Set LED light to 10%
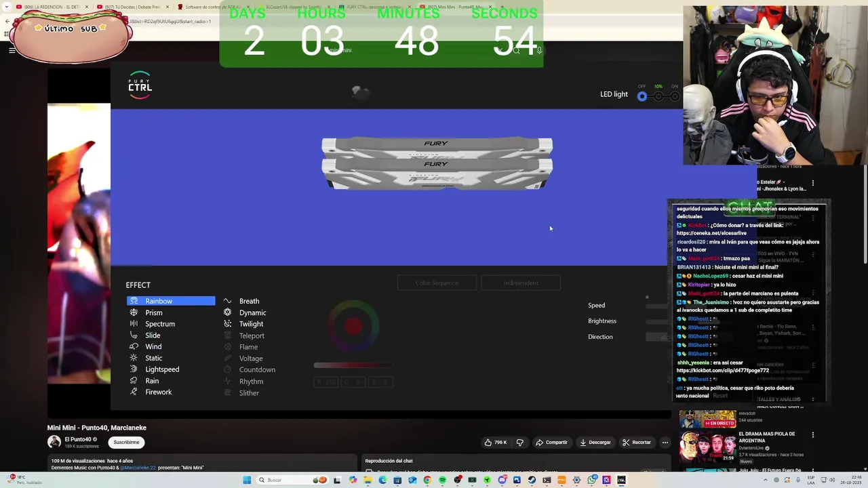868x488 pixels. pos(658,96)
